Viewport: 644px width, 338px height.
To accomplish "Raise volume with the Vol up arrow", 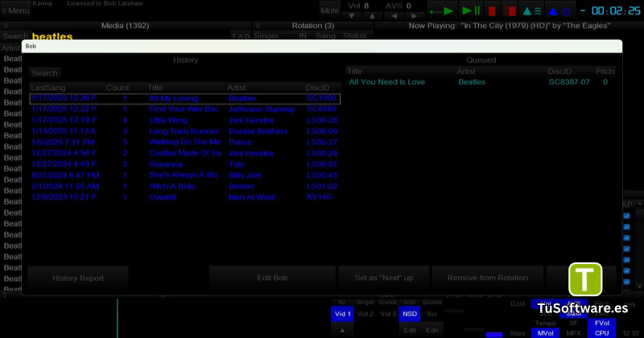I will (372, 16).
